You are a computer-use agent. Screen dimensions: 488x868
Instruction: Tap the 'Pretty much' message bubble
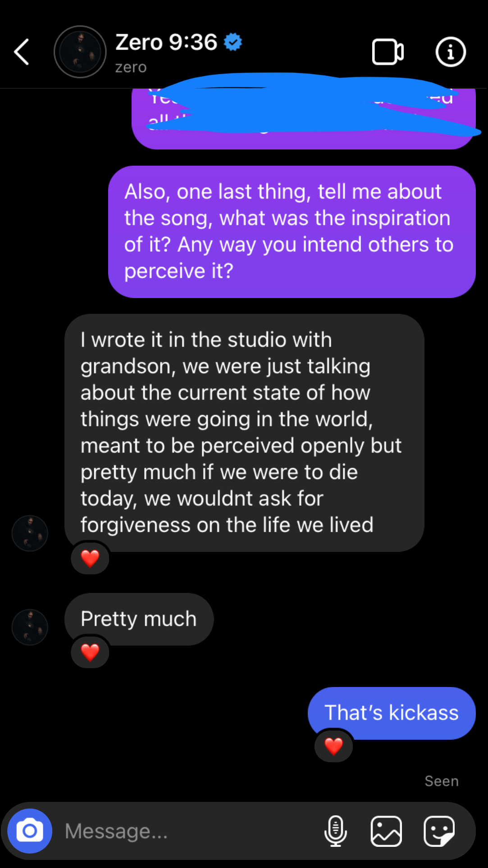tap(139, 619)
